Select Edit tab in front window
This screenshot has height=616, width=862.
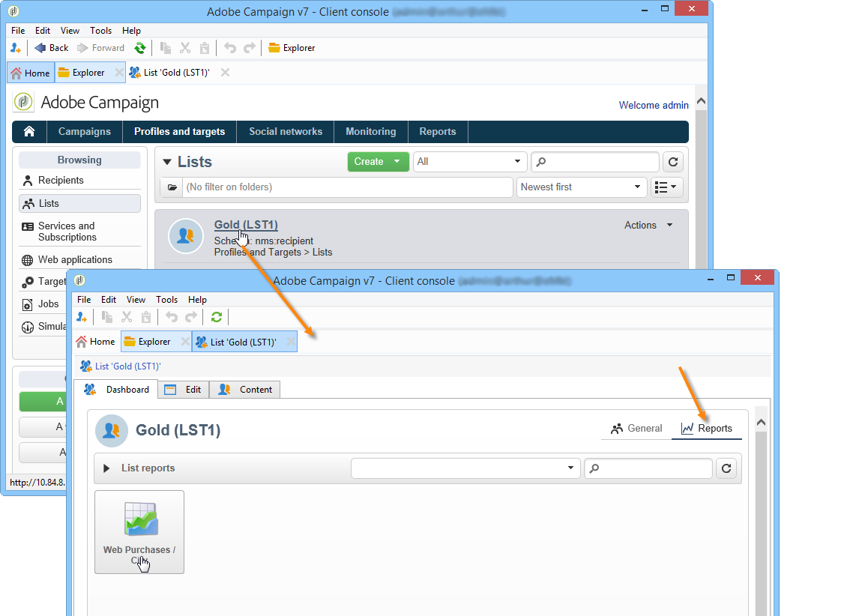[x=184, y=390]
